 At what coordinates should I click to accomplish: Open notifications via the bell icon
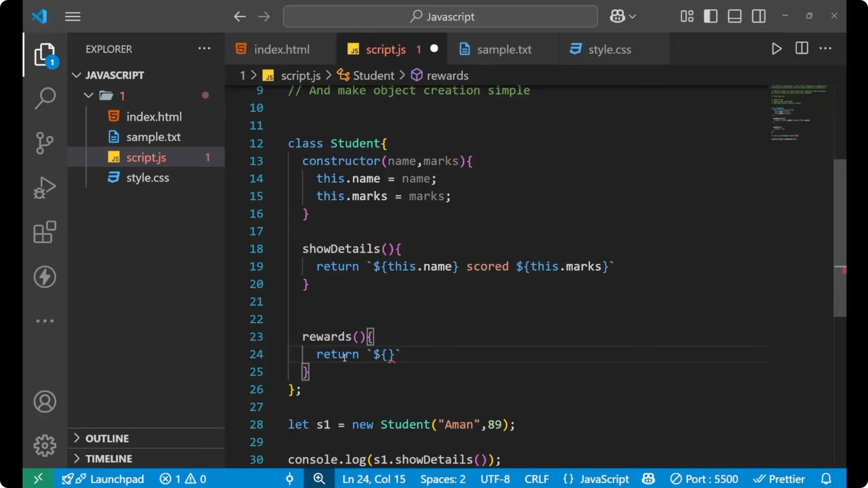[x=826, y=479]
